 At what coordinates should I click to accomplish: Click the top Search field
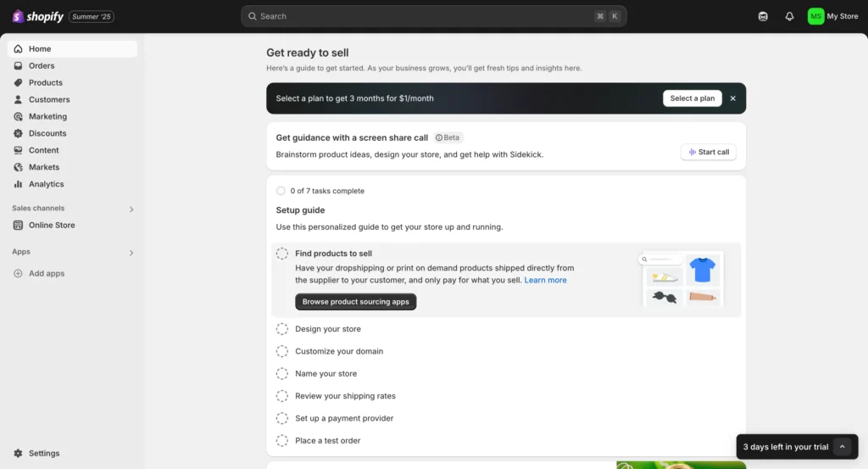[x=433, y=17]
